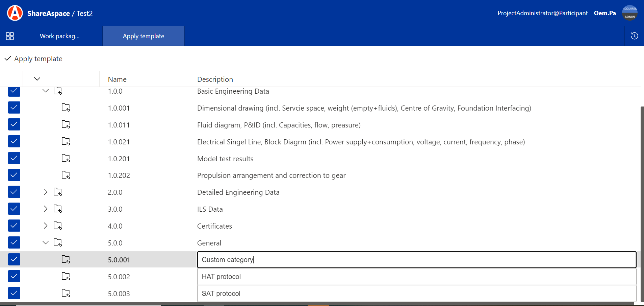644x306 pixels.
Task: Select the Apply template tab
Action: pyautogui.click(x=144, y=36)
